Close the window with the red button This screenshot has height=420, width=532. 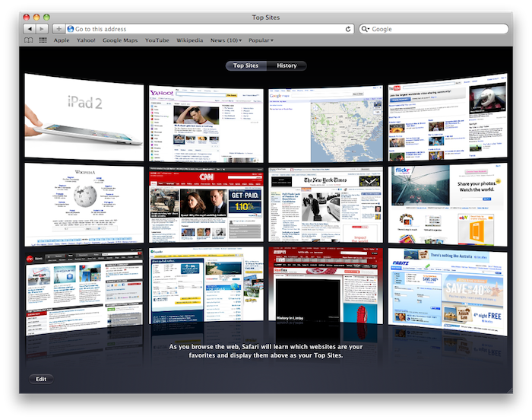[x=27, y=17]
